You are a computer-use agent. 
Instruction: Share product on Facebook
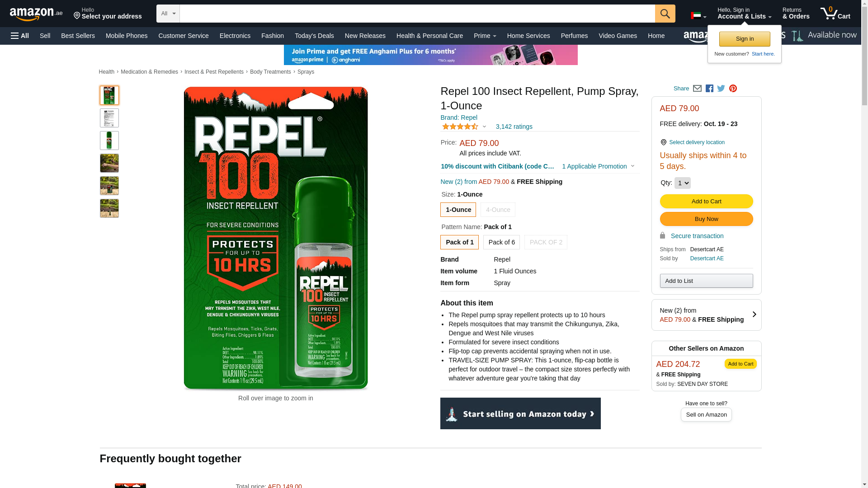pyautogui.click(x=709, y=89)
